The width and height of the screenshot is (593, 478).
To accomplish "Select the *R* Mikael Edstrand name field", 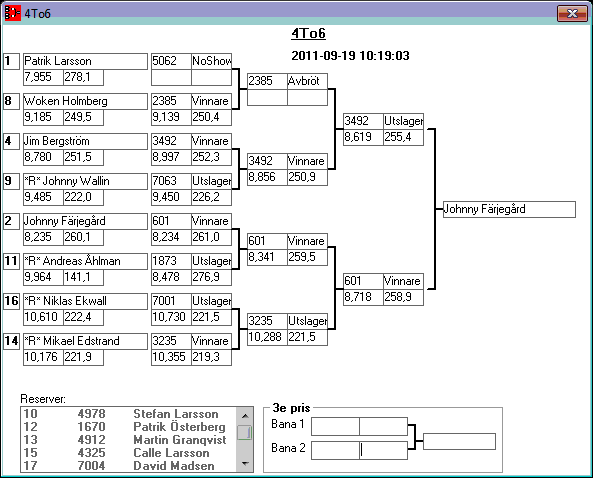I will pos(85,341).
